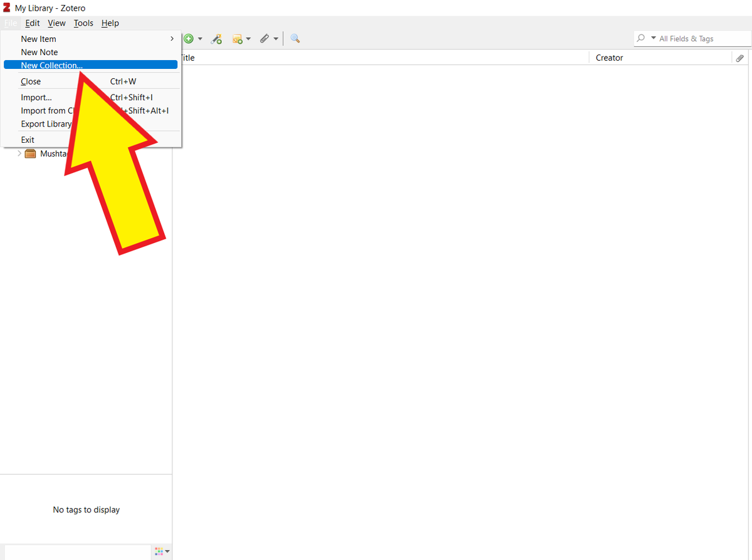
Task: Open the attachment options dropdown arrow
Action: [274, 38]
